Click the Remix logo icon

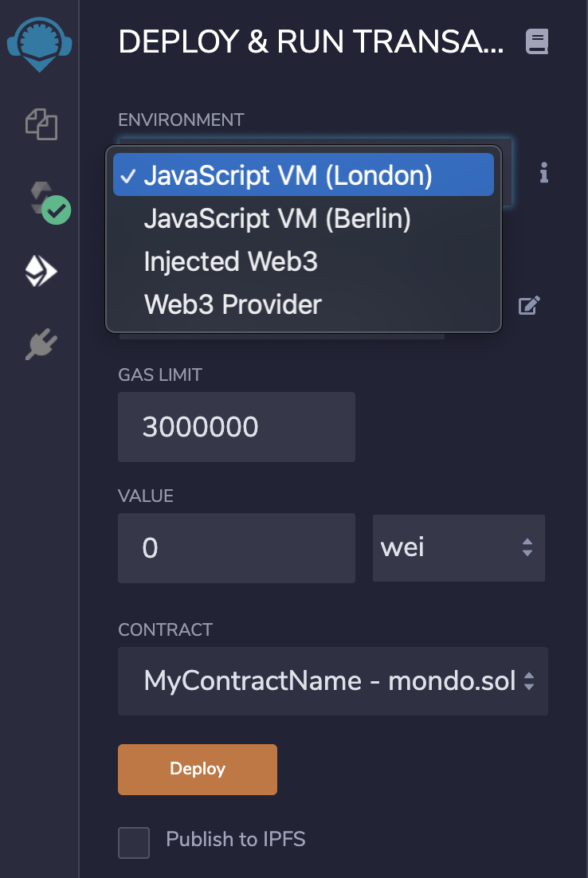point(39,44)
